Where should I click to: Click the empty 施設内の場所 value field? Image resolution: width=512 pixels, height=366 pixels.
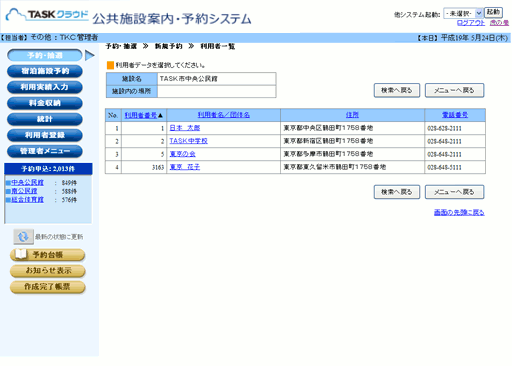coord(217,91)
